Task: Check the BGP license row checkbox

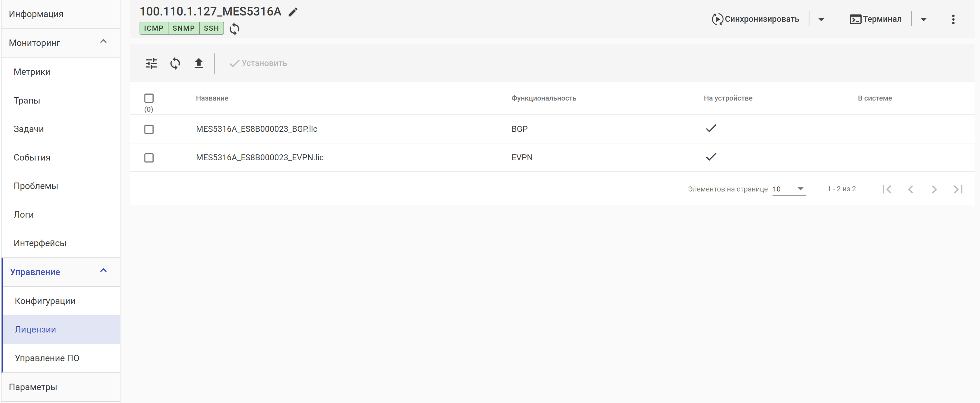Action: click(149, 129)
